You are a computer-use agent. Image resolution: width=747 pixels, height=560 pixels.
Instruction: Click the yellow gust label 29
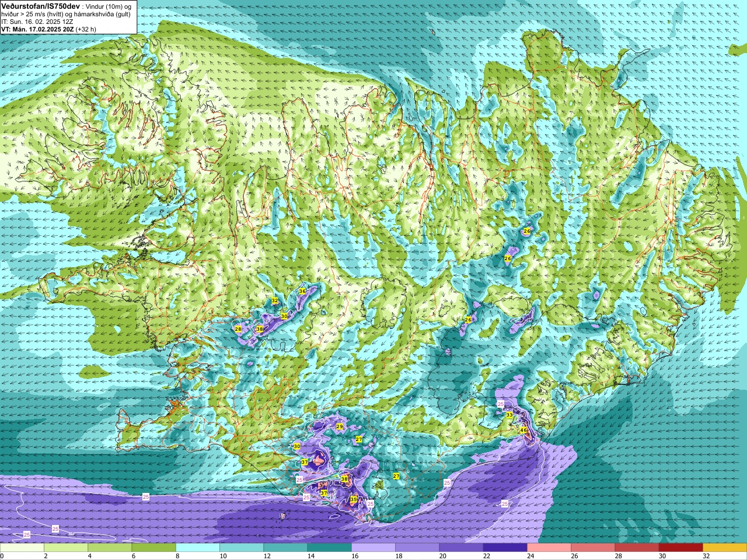[x=340, y=426]
